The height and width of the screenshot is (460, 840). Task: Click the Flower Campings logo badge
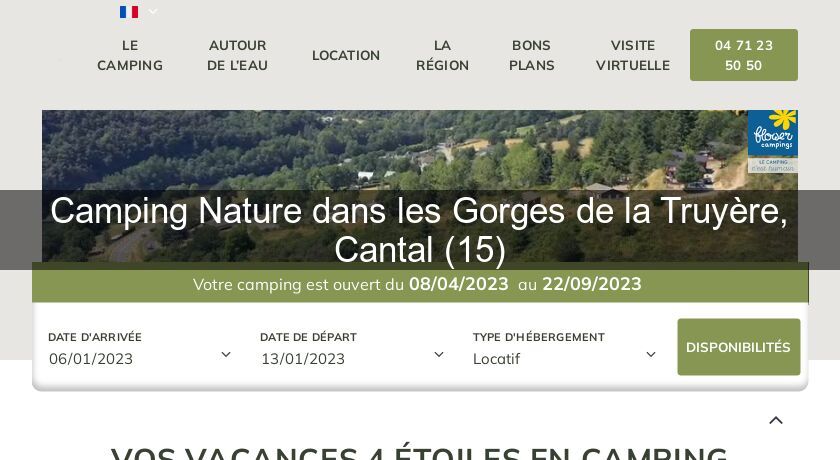click(x=772, y=141)
